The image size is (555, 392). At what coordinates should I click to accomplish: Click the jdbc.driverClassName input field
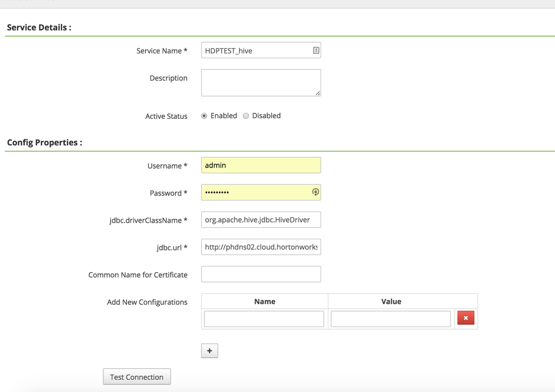[x=261, y=219]
